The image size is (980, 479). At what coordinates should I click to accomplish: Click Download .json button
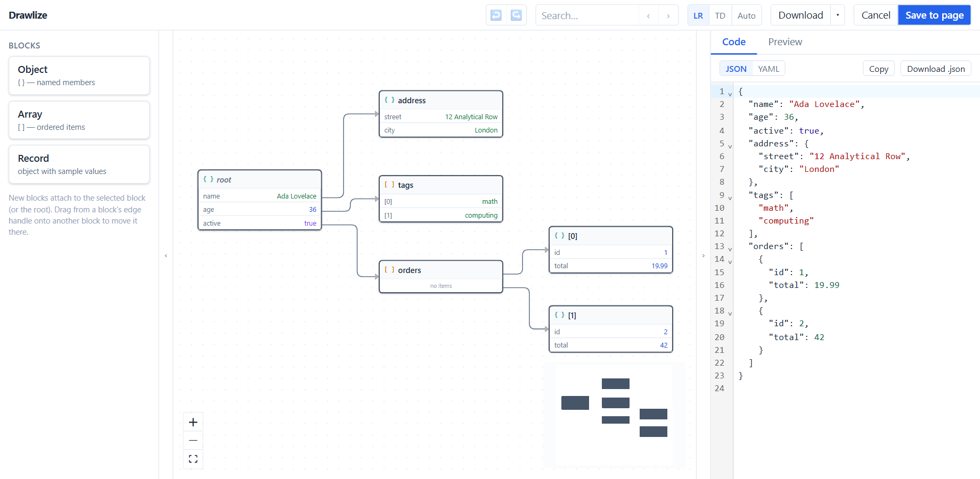[x=936, y=69]
